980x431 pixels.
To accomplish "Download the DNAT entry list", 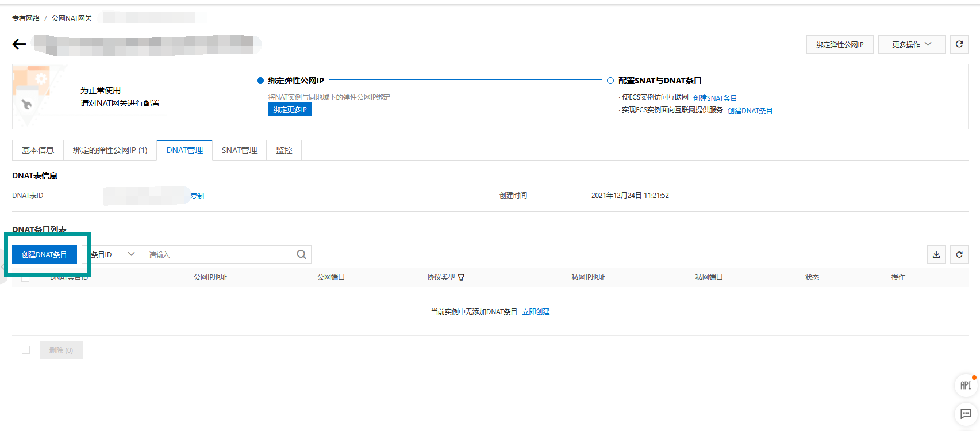I will [936, 254].
